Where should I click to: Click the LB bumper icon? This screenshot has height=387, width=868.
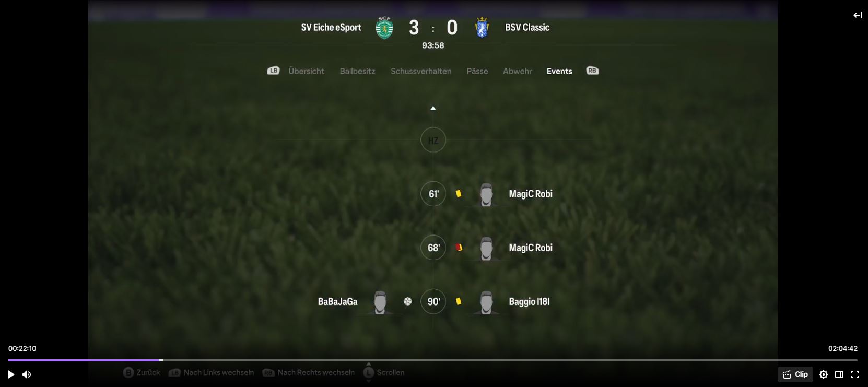click(274, 71)
